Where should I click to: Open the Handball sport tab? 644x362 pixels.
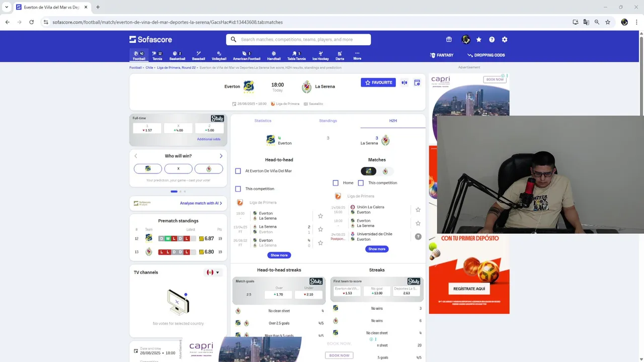274,56
